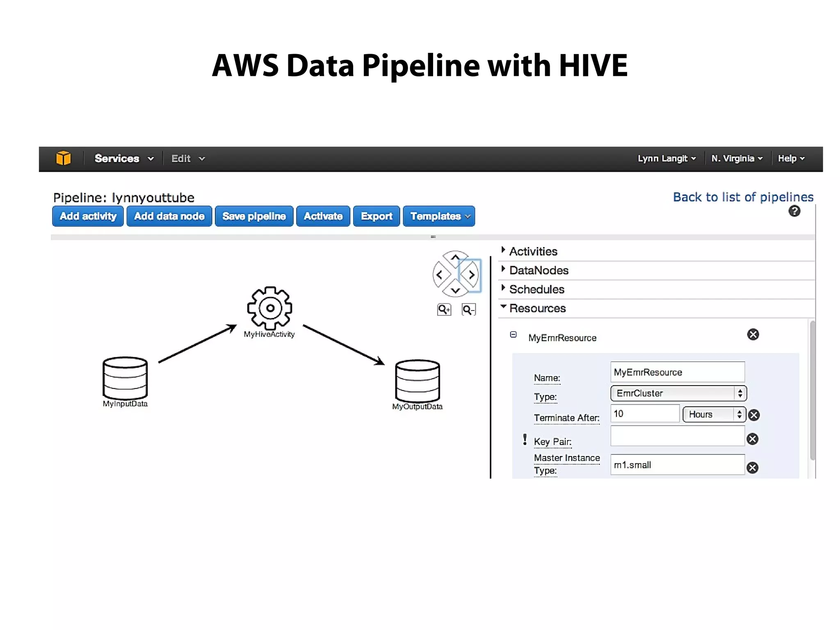The image size is (840, 630).
Task: Remove the Master Instance Type field
Action: [753, 468]
